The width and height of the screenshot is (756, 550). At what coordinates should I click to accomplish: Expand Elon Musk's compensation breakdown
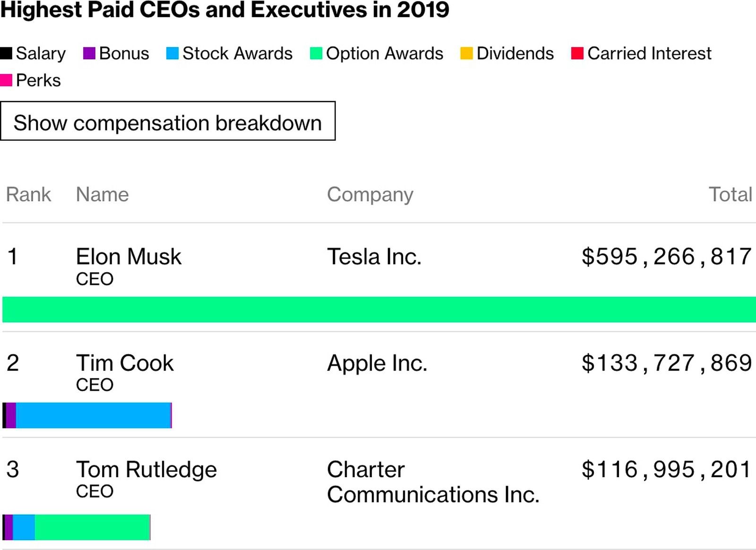(129, 256)
